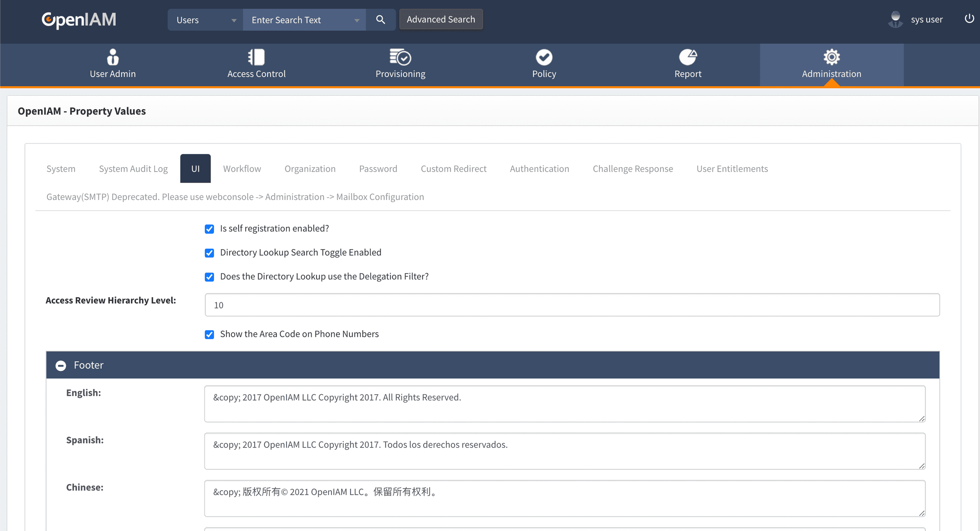Uncheck Directory Lookup Search Toggle Enabled
Screen dimensions: 980x531
209,253
